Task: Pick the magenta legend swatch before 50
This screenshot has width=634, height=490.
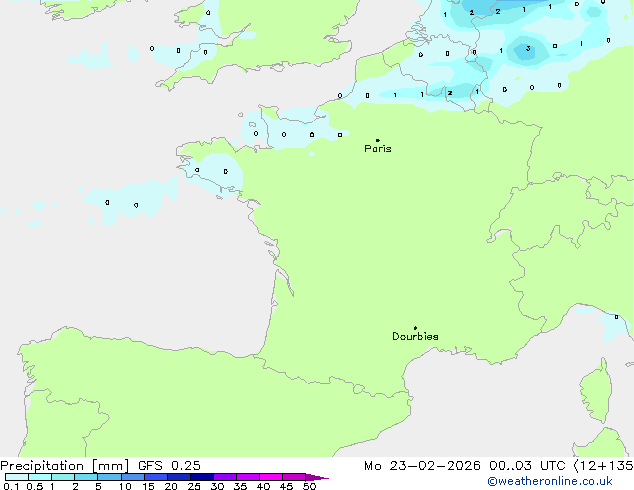Action: coord(294,477)
